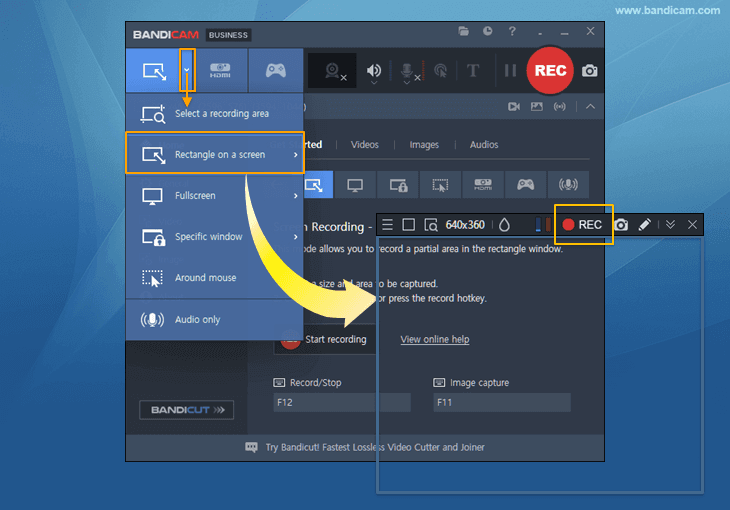
Task: Choose Rectangle on a screen menu item
Action: pos(215,154)
